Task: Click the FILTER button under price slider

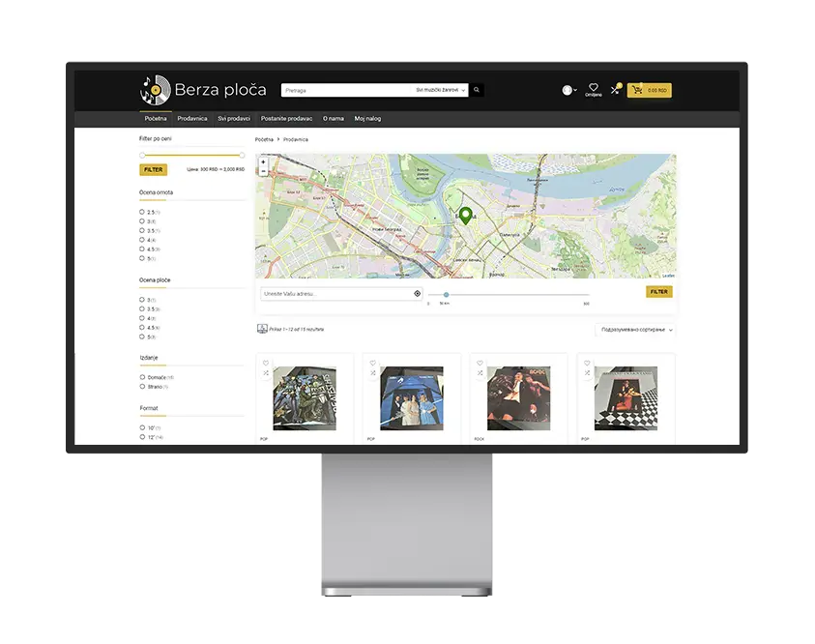Action: [x=153, y=170]
